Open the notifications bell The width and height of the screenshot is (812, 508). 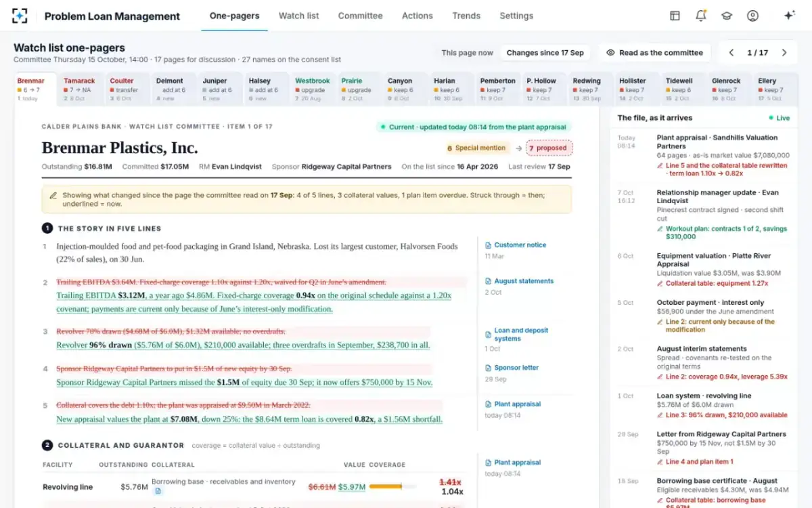click(x=701, y=16)
